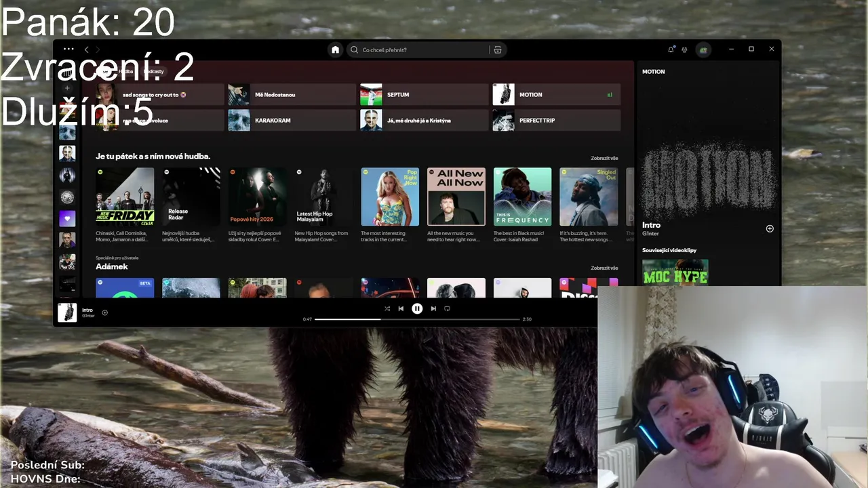
Task: Seek in the song progress bar
Action: (x=417, y=319)
